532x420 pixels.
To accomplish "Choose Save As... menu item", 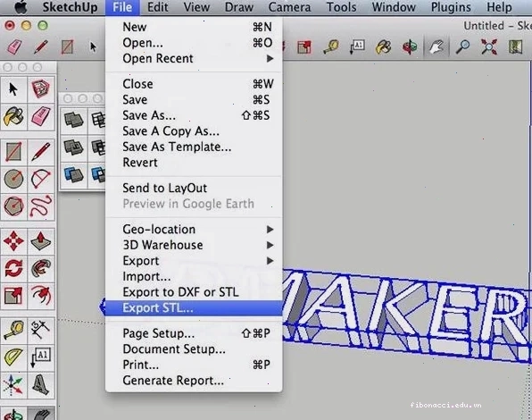I will click(x=194, y=115).
